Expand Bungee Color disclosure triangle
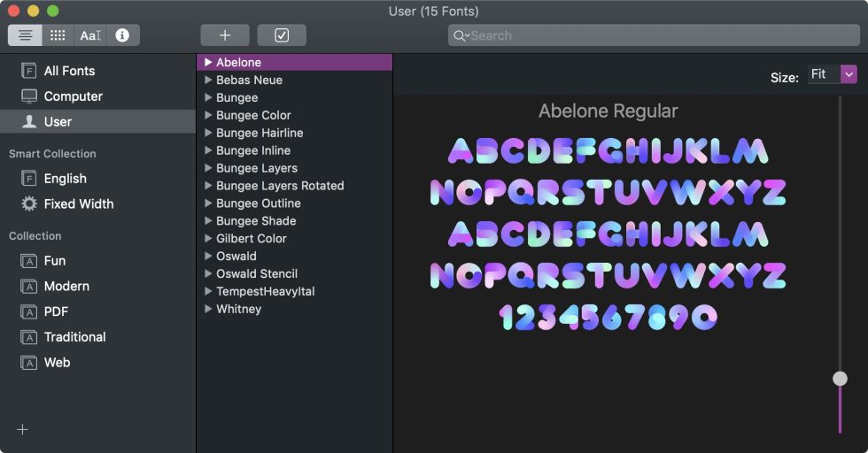868x453 pixels. [208, 115]
